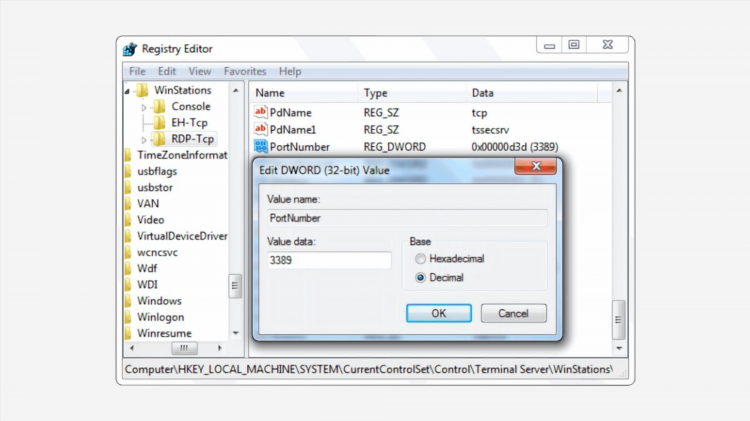The image size is (750, 421).
Task: Select the VirtualDeviceDrivers key
Action: [x=182, y=236]
